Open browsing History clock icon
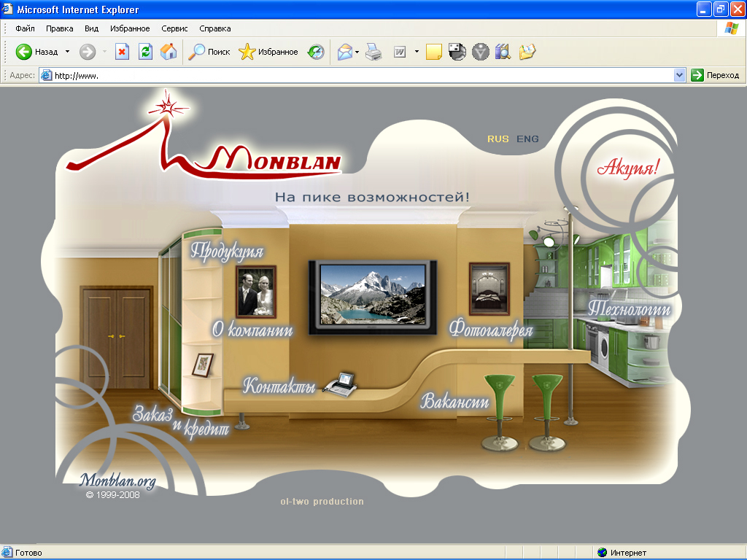The width and height of the screenshot is (747, 560). point(315,52)
